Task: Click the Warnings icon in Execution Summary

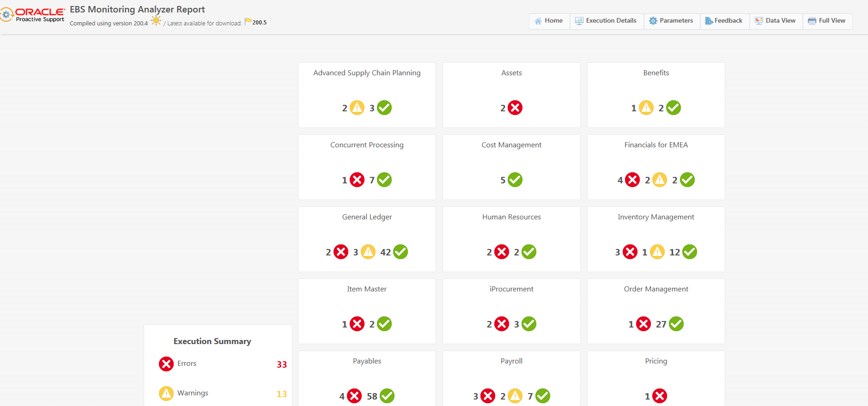Action: tap(166, 394)
